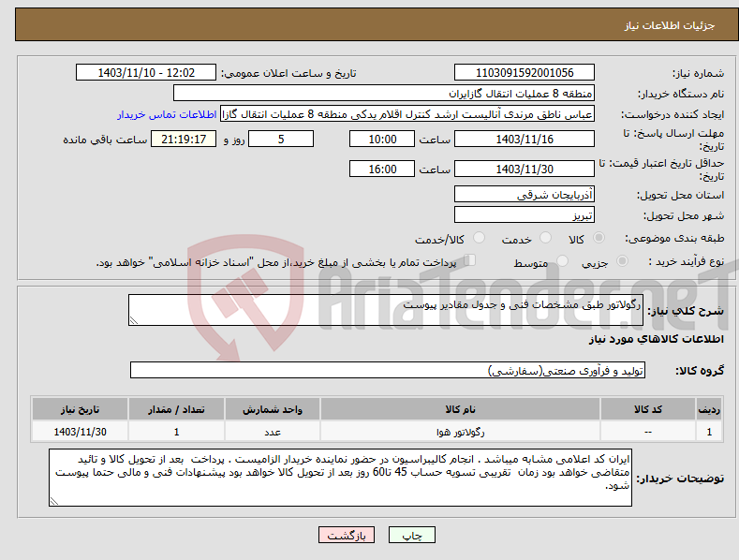Image resolution: width=739 pixels, height=560 pixels.
Task: Click the delivery province field آذربایجان شرقی
Action: click(x=525, y=194)
